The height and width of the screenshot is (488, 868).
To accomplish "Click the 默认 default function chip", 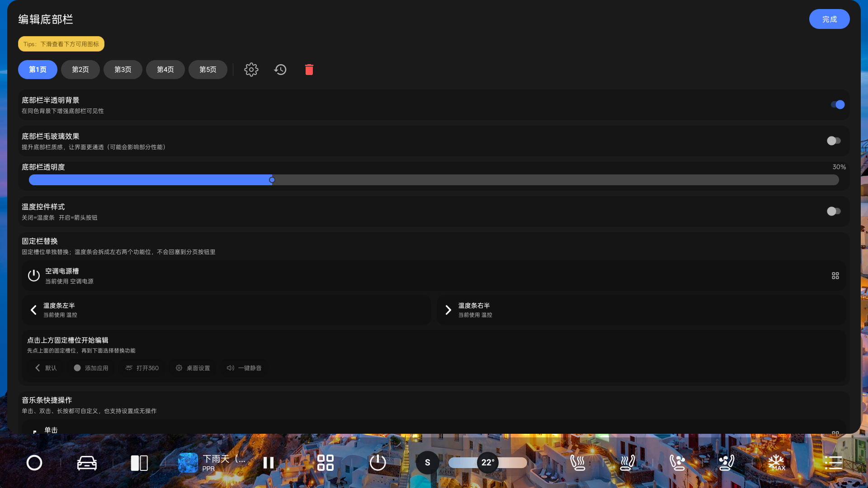I will pos(46,368).
